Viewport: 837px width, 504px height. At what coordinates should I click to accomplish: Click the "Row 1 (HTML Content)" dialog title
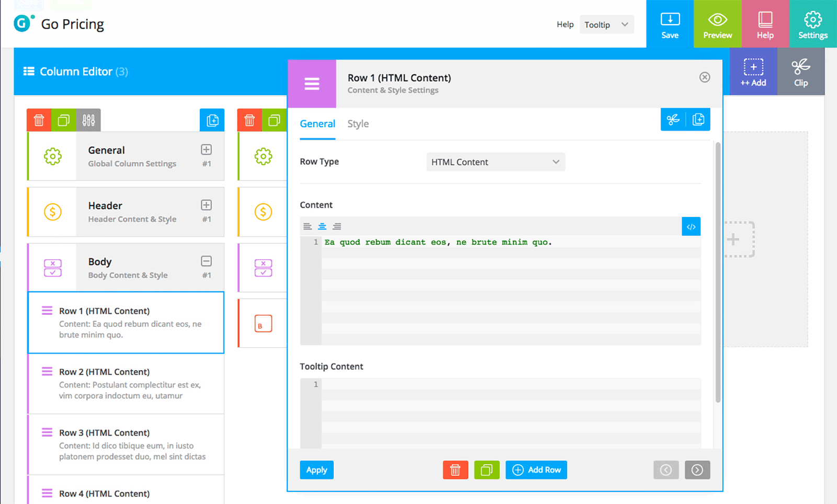tap(399, 78)
